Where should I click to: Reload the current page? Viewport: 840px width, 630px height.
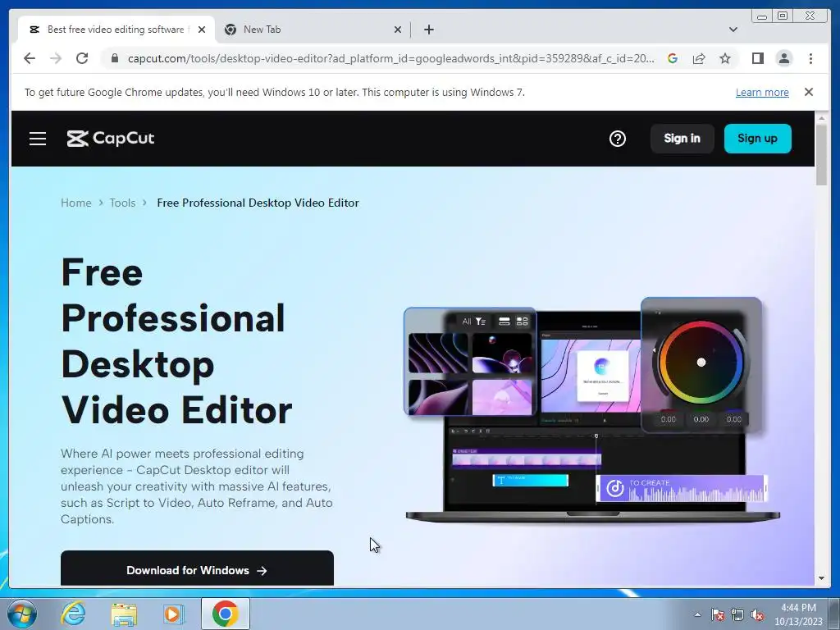(x=82, y=58)
